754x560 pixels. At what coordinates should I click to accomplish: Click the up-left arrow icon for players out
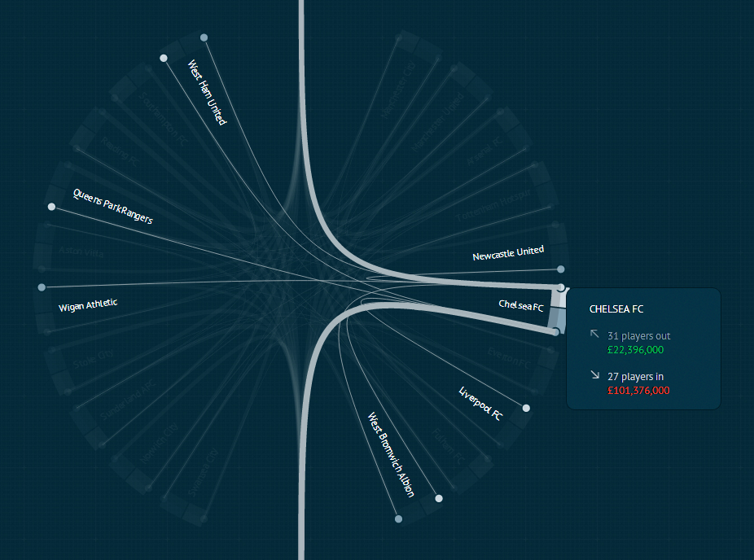click(x=595, y=334)
